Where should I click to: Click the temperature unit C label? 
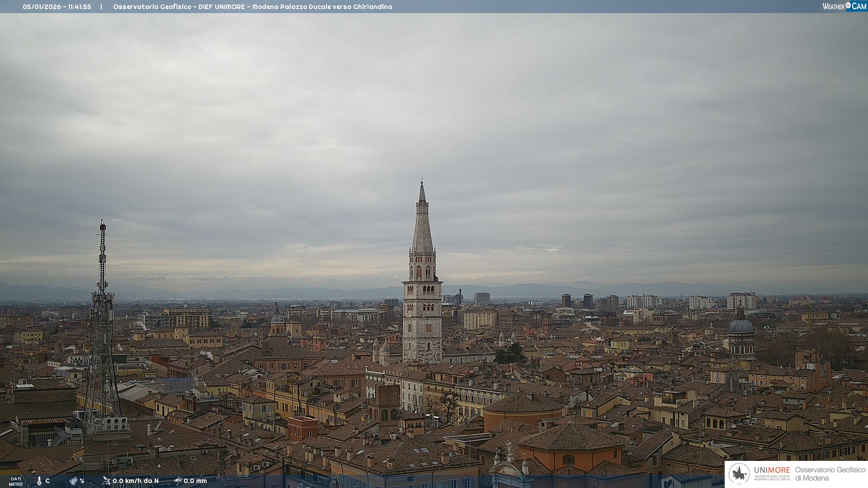click(x=47, y=481)
